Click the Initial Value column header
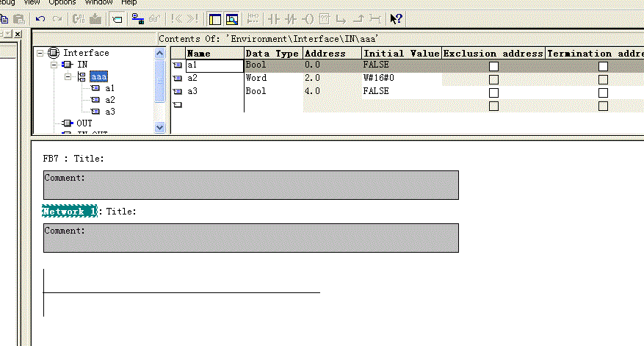This screenshot has width=644, height=346. pyautogui.click(x=402, y=54)
